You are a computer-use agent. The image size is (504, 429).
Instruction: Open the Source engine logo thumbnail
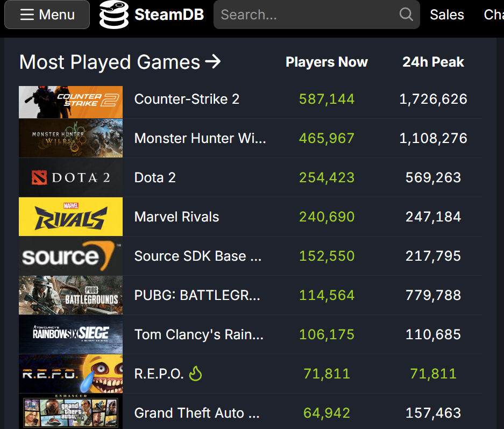[x=70, y=256]
